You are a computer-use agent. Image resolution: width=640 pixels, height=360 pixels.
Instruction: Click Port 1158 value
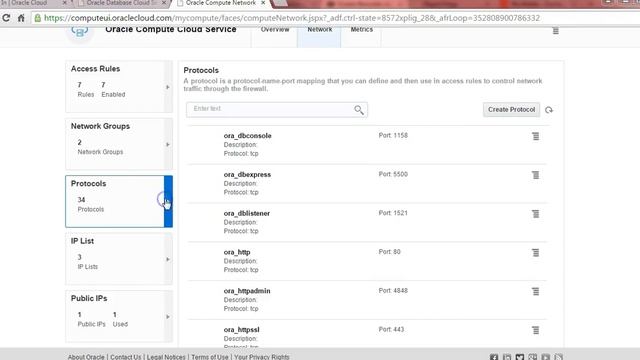393,135
